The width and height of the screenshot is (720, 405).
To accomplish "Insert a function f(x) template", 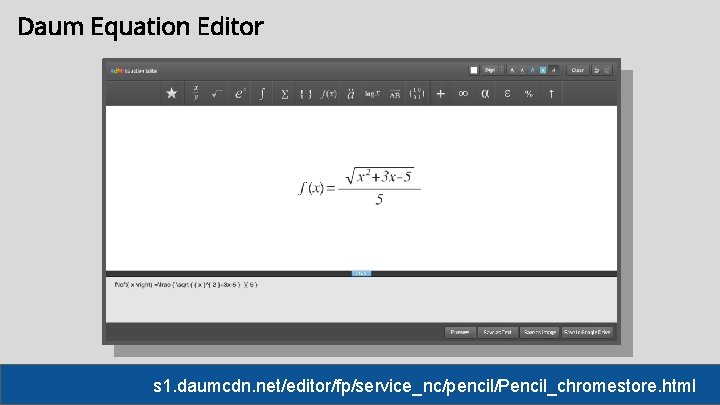I will pyautogui.click(x=328, y=94).
